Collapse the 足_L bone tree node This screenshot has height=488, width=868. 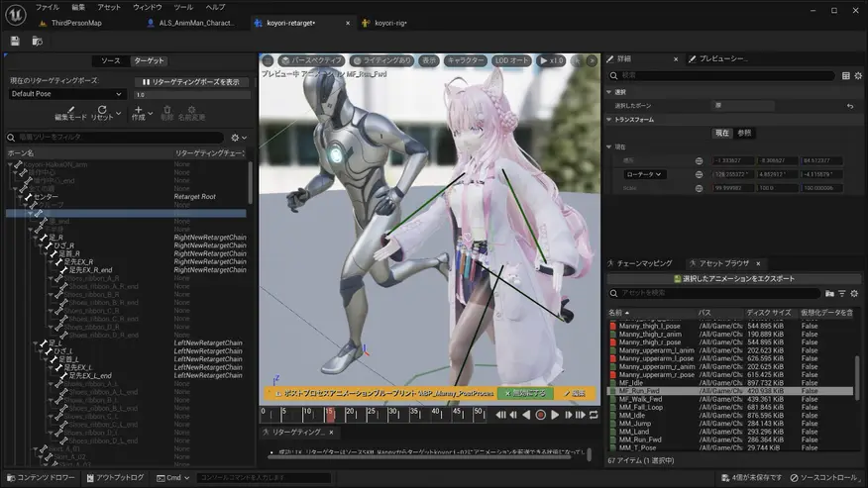[x=36, y=343]
